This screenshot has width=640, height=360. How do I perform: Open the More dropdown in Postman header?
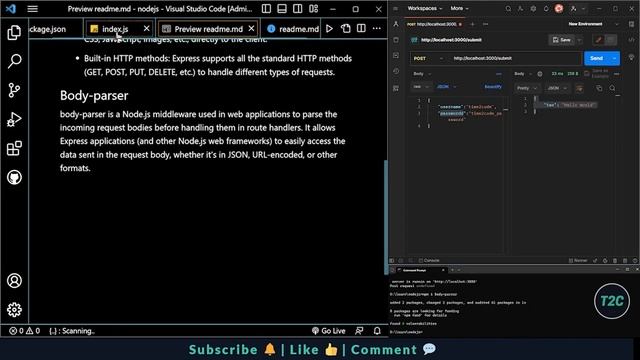(459, 8)
